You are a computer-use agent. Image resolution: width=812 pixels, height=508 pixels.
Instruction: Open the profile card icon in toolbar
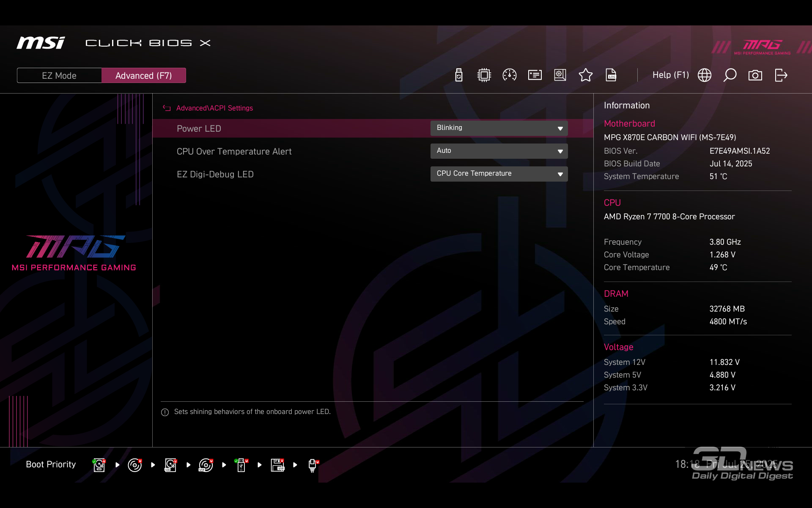pos(535,75)
